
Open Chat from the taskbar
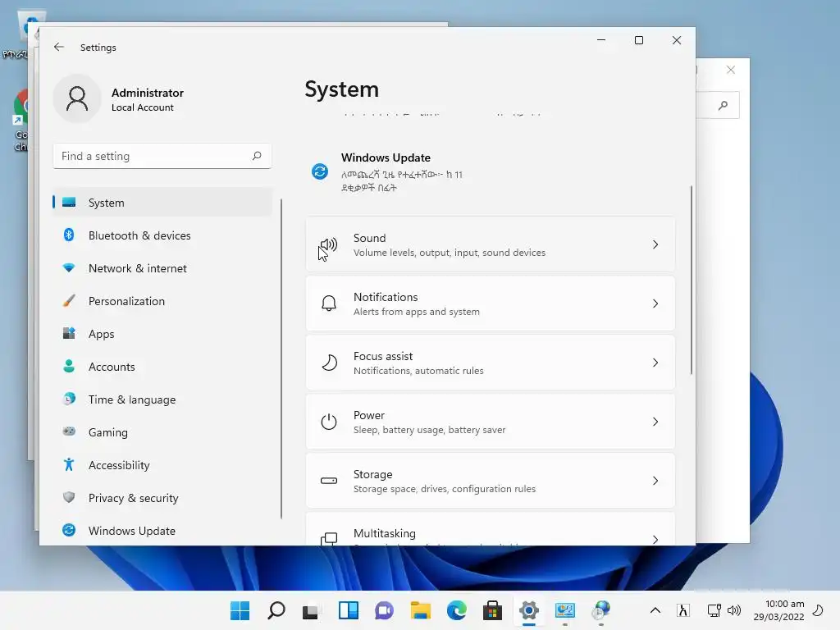point(384,610)
